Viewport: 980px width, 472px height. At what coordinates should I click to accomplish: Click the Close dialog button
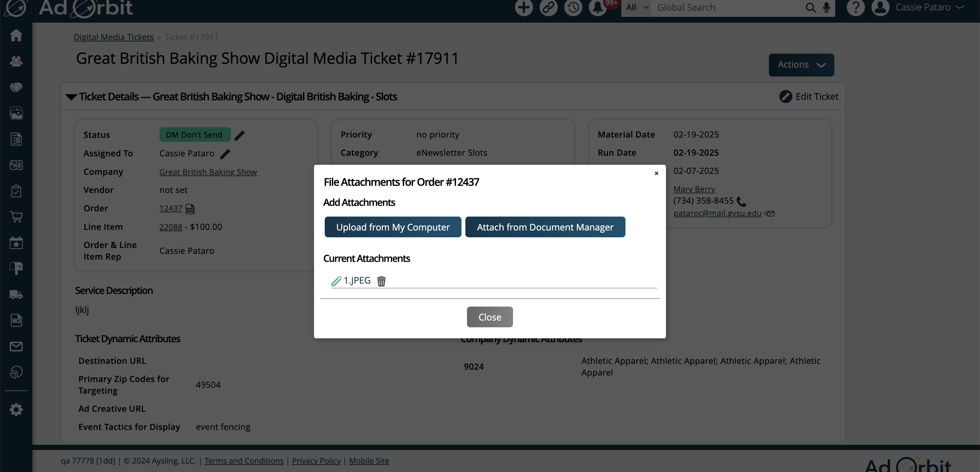(x=490, y=317)
